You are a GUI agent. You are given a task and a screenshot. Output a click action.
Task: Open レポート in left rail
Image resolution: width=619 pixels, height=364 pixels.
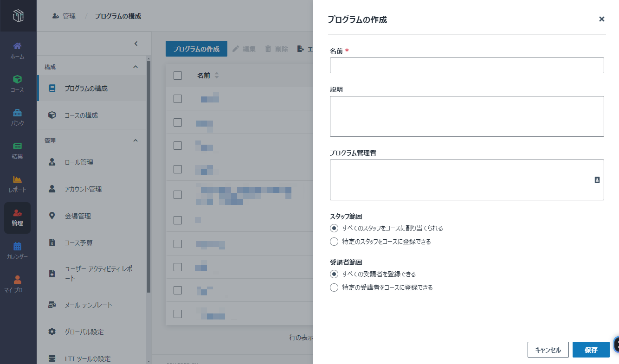[x=18, y=184]
